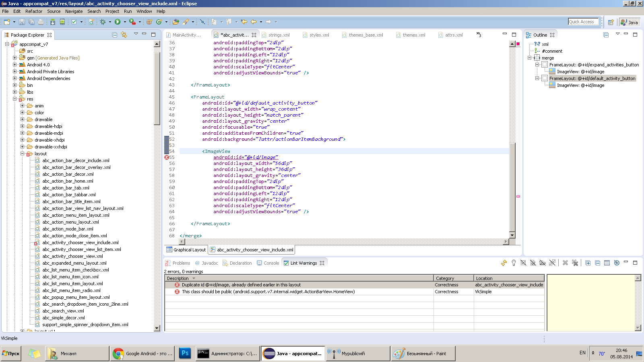Click the Last Edit Location arrow icon

pyautogui.click(x=244, y=22)
